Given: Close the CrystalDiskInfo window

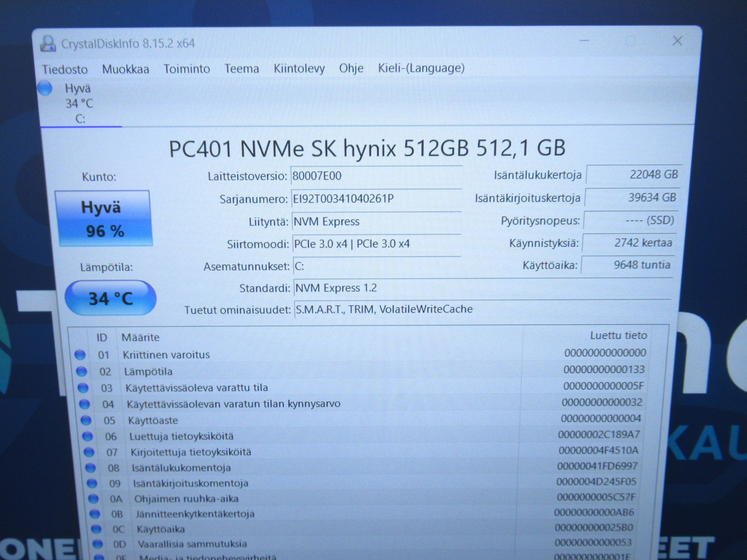Looking at the screenshot, I should (x=677, y=40).
